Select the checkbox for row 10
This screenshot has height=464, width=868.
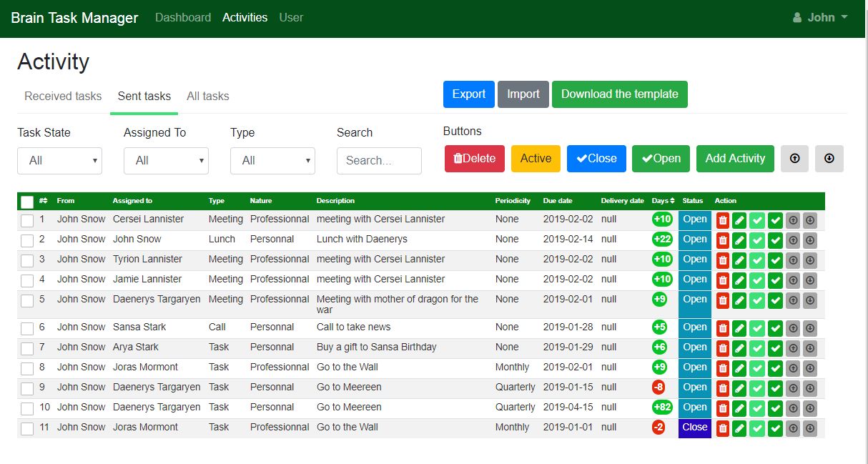[27, 409]
